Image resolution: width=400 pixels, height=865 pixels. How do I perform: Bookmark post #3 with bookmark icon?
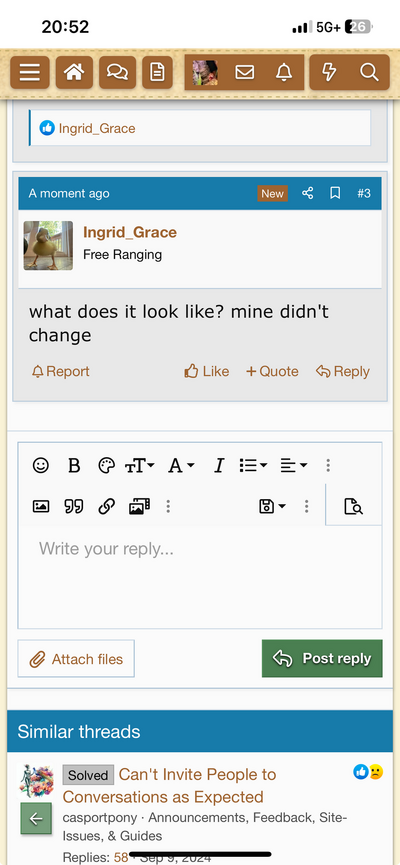[335, 193]
